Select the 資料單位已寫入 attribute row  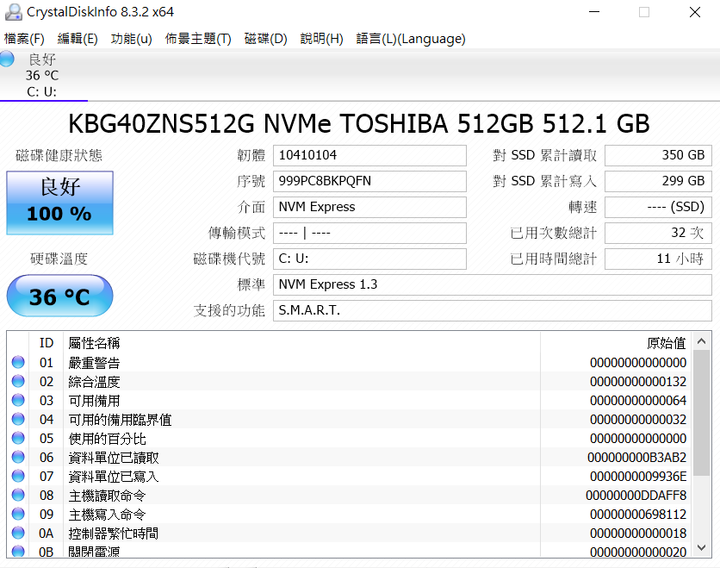coord(349,477)
